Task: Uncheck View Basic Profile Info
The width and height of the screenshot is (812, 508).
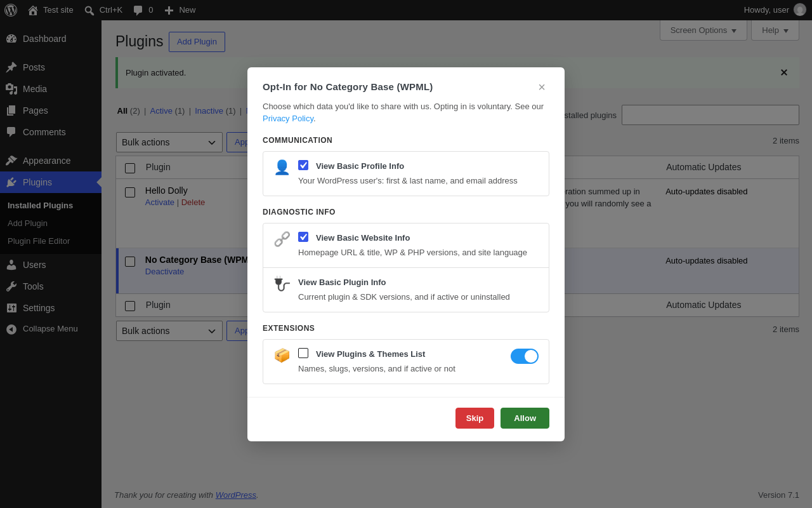Action: (303, 165)
